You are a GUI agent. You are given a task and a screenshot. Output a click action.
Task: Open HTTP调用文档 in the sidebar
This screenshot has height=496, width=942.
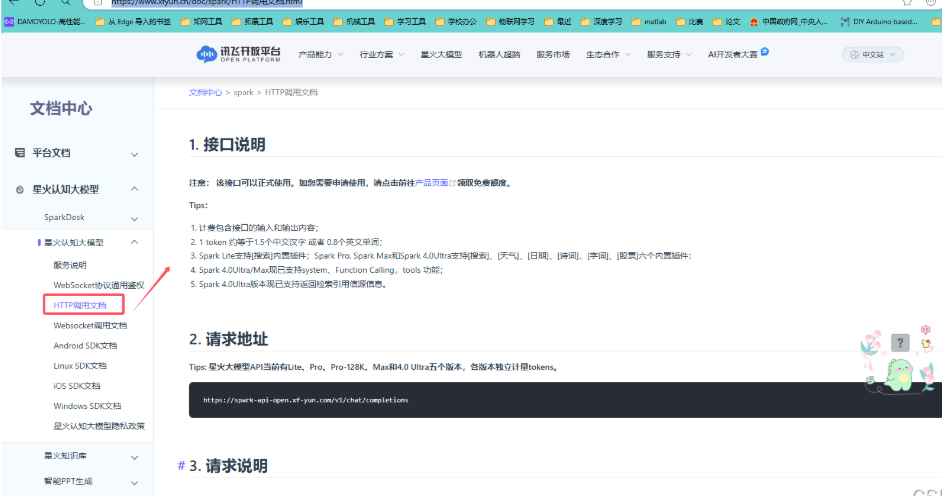pyautogui.click(x=79, y=305)
